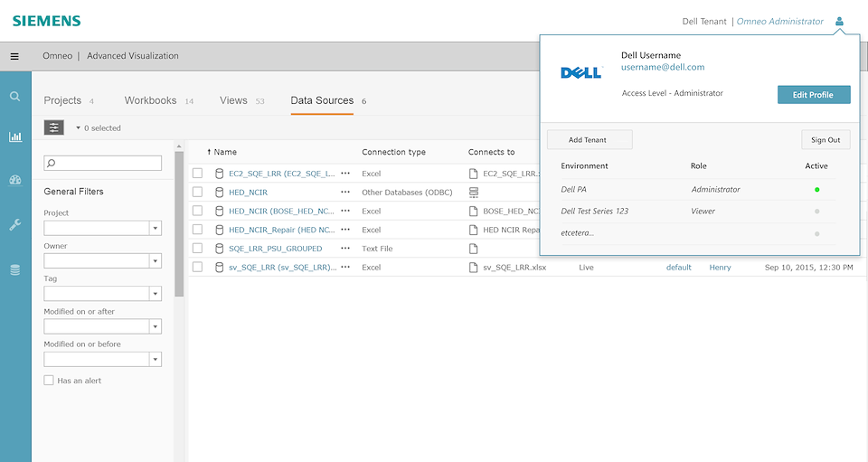Open more options for HED_NCIR_Repair row
868x462 pixels.
[345, 230]
